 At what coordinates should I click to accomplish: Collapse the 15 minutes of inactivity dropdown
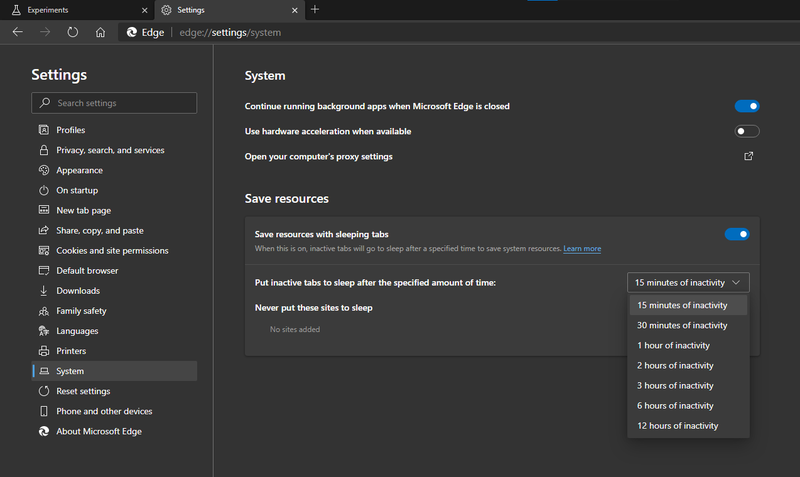click(x=688, y=283)
